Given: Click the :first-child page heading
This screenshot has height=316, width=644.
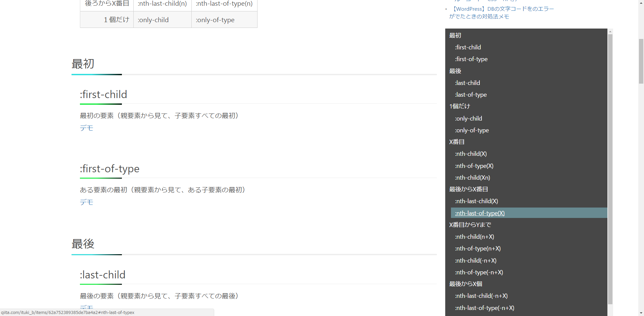Looking at the screenshot, I should point(103,94).
